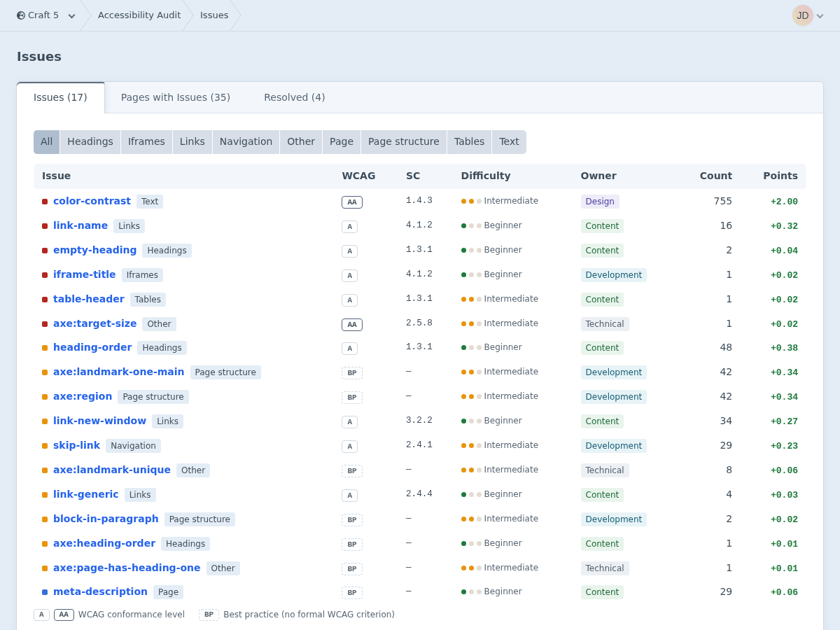Screen dimensions: 840x630
Task: Click the Text tag beside color-contrast
Action: [x=150, y=202]
